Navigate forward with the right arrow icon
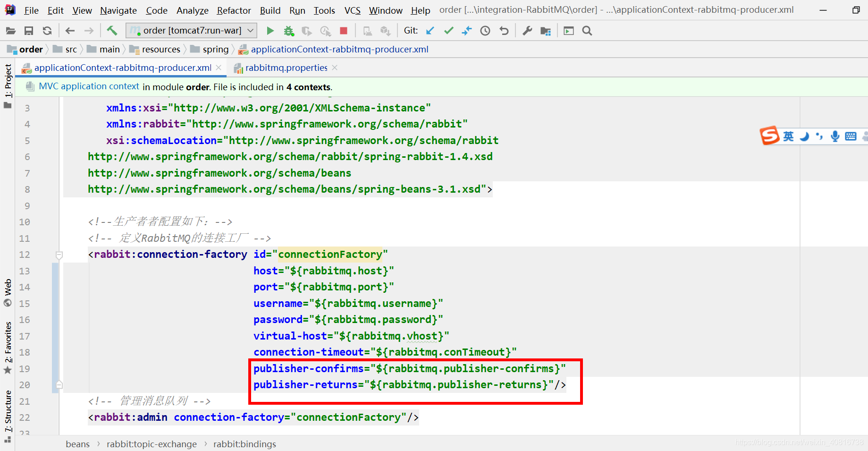The image size is (868, 451). (89, 31)
